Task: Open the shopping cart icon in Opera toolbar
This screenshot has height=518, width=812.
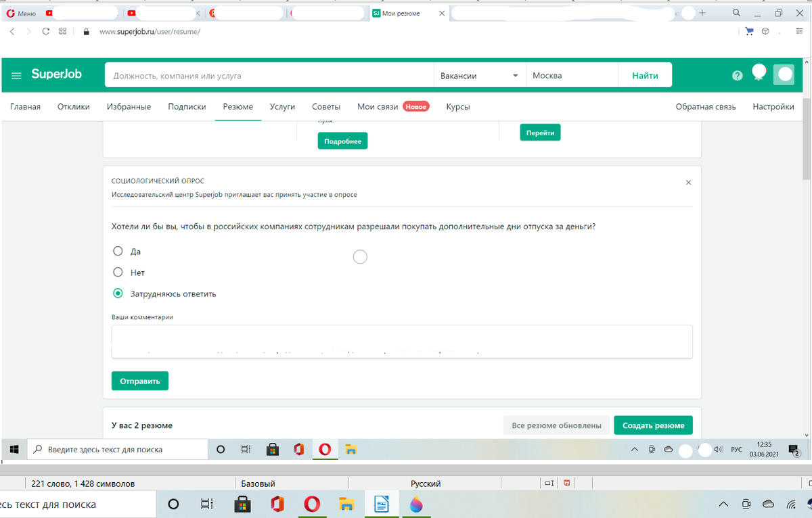Action: coord(749,31)
